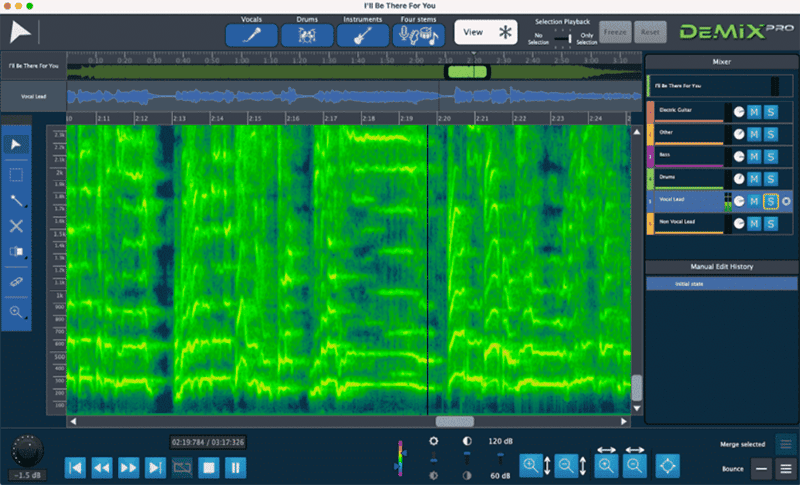Mute the Non Vocal Lead track
800x485 pixels.
[754, 223]
